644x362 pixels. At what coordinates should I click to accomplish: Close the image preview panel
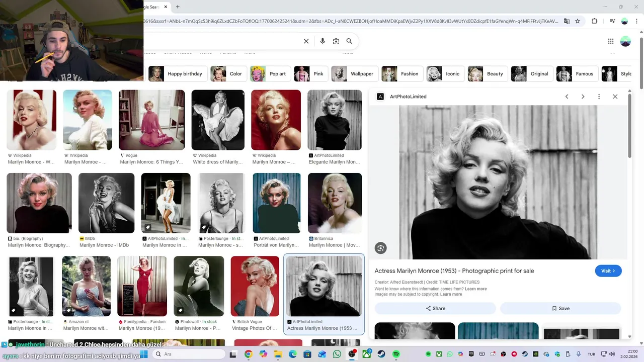click(x=615, y=97)
